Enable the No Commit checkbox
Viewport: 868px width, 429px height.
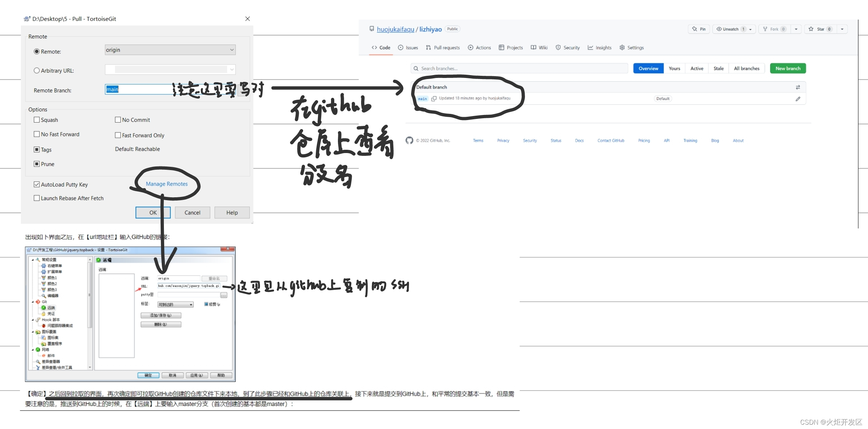[x=118, y=120]
